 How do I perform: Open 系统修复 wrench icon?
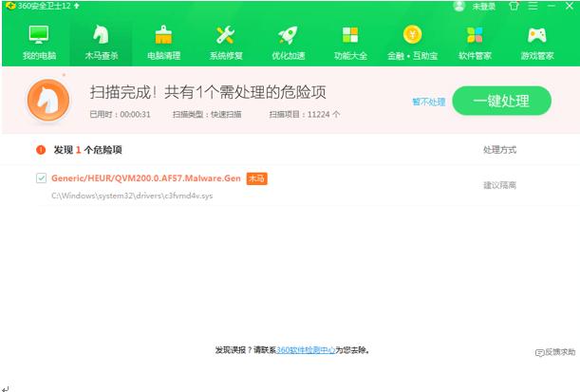(x=226, y=35)
